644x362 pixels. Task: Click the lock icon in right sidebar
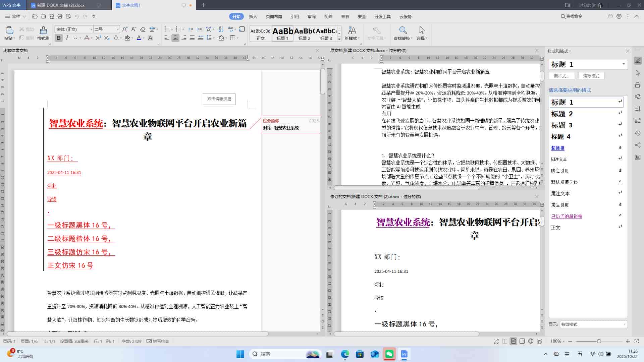point(638,85)
